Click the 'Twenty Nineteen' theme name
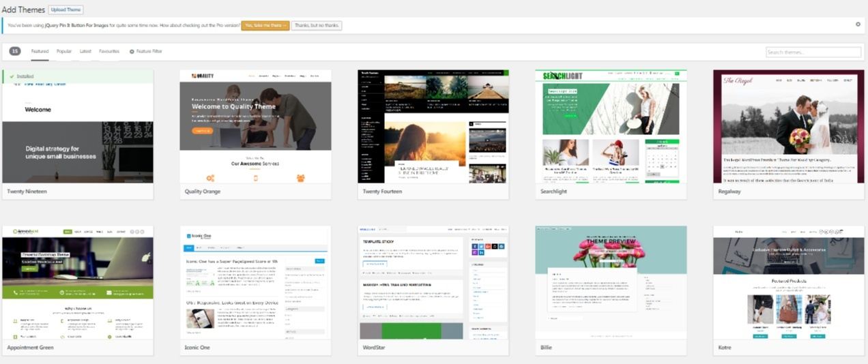868x364 pixels. click(x=27, y=192)
